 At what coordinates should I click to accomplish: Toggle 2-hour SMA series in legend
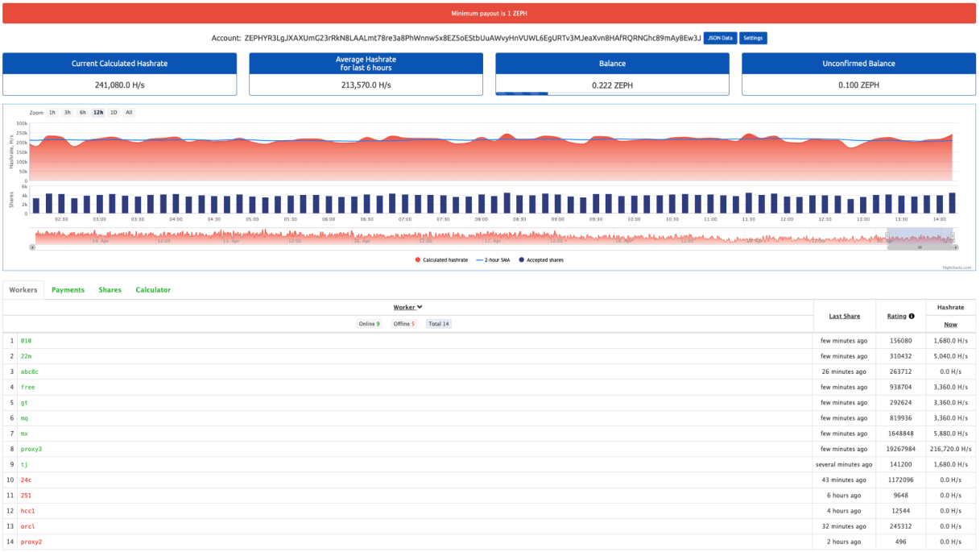pos(494,259)
